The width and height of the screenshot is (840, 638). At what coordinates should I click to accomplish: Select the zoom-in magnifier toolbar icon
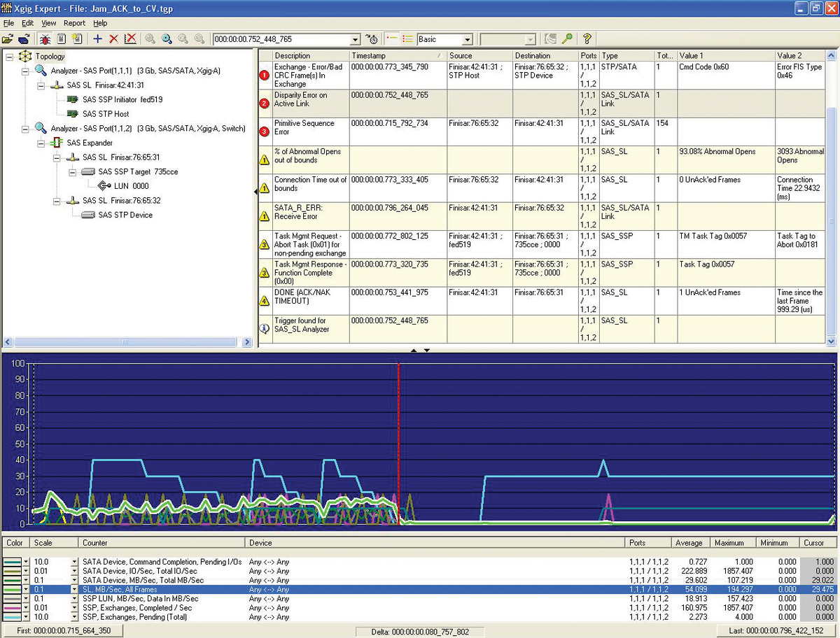(x=166, y=39)
